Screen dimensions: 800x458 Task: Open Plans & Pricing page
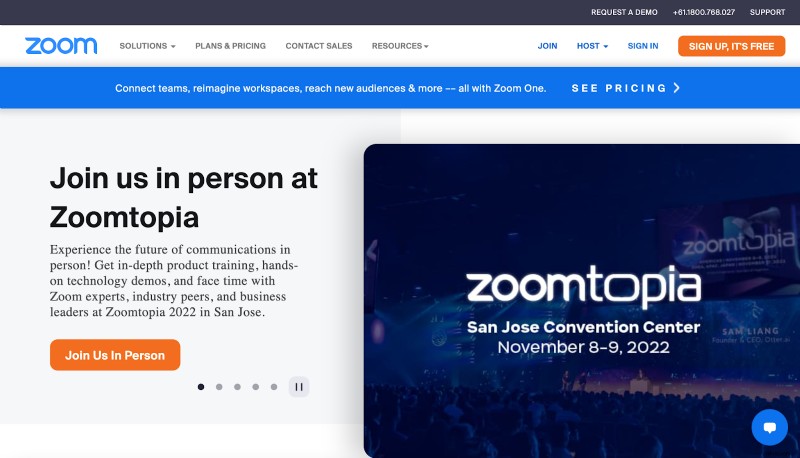[230, 46]
